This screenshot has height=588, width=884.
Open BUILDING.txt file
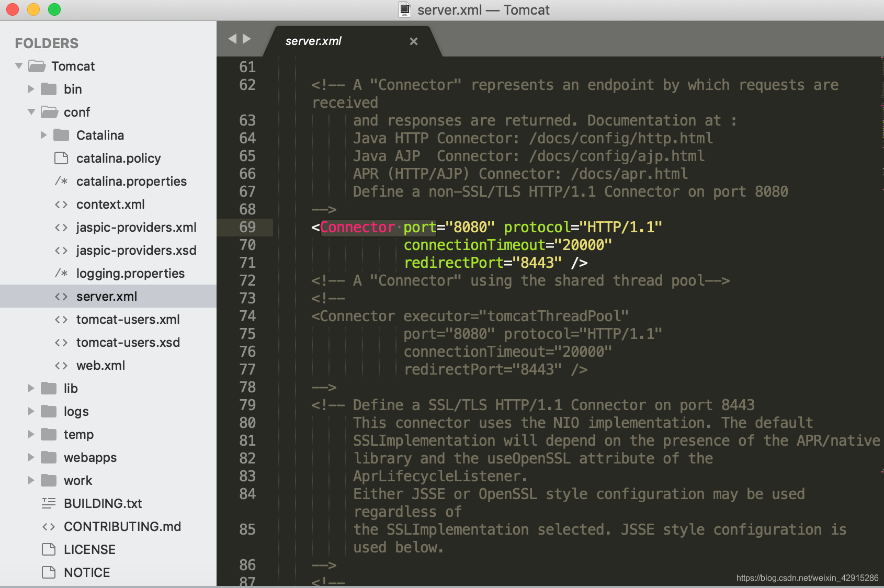103,503
